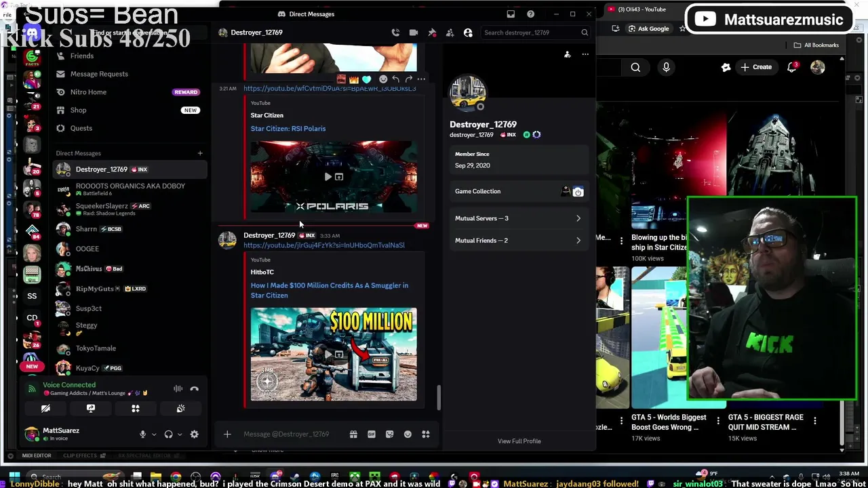
Task: Add friends to DM icon
Action: tap(450, 33)
